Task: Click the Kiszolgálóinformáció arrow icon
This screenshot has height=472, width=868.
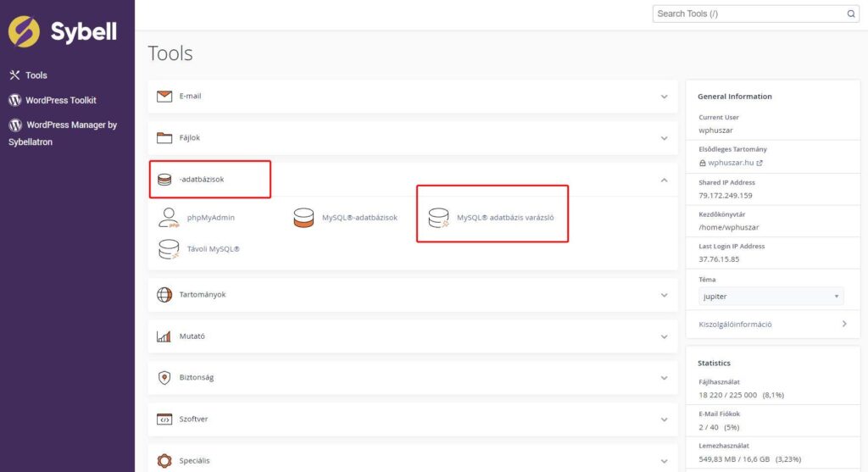Action: coord(844,325)
